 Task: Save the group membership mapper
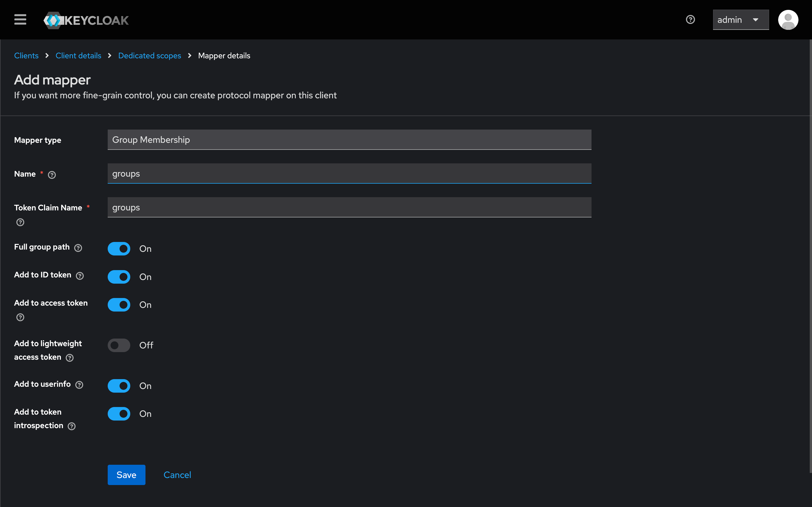point(126,475)
